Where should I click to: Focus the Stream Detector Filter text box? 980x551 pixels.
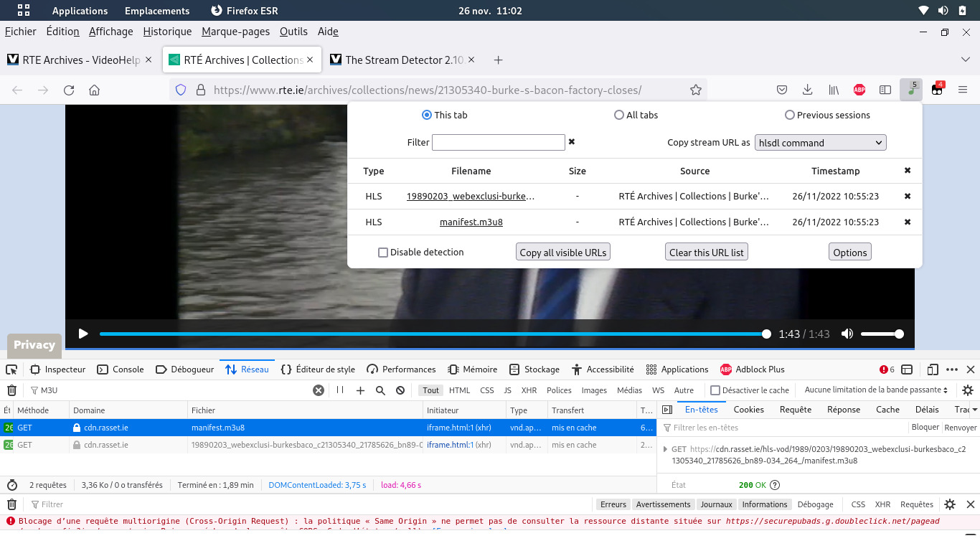(499, 142)
